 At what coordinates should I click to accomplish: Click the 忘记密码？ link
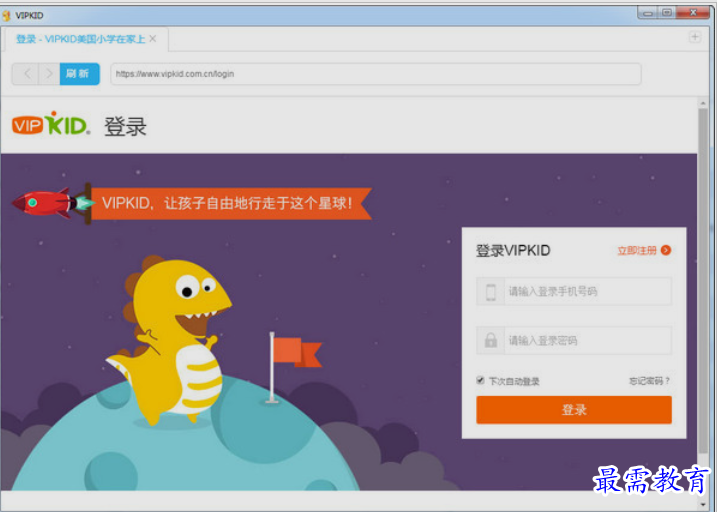click(x=649, y=381)
